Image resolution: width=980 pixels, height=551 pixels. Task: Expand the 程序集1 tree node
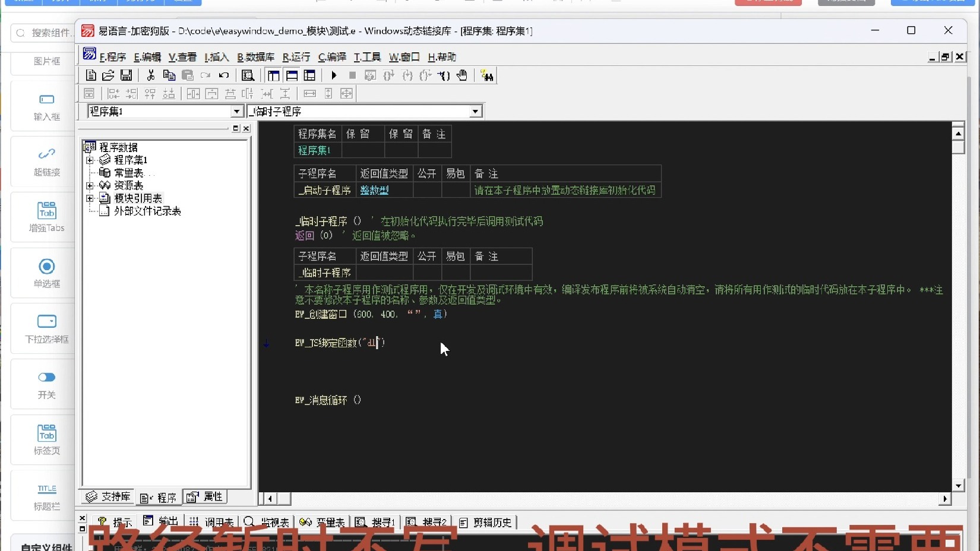tap(90, 159)
